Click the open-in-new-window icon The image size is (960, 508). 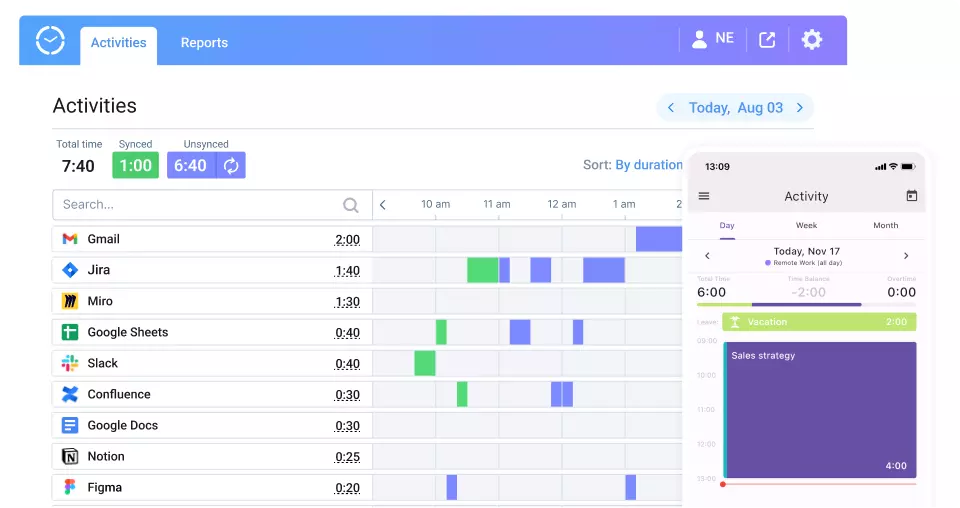pos(767,40)
